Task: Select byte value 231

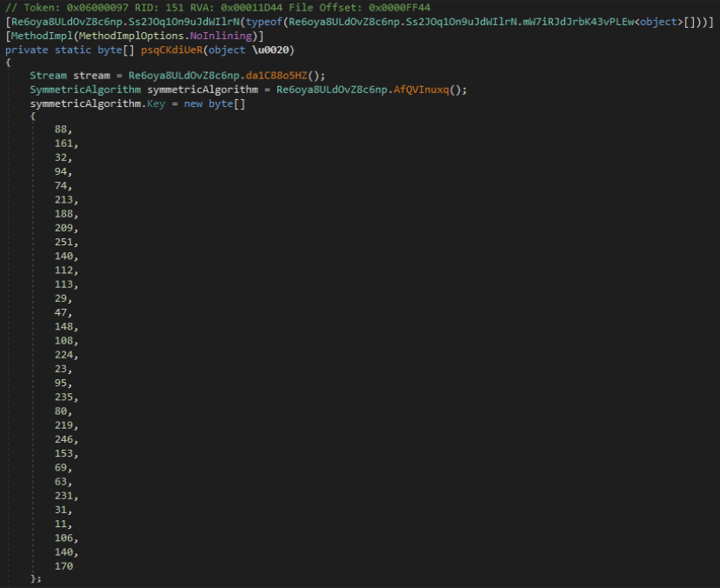Action: (x=63, y=496)
